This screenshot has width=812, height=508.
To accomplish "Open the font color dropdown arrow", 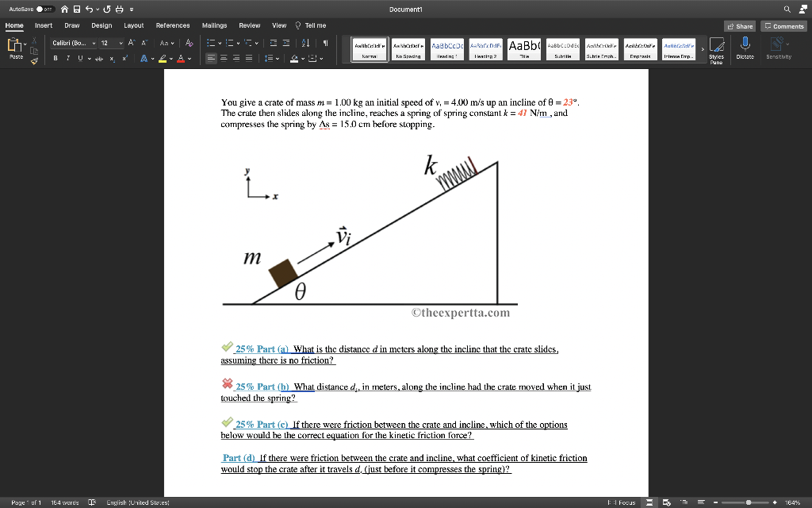I will point(189,58).
